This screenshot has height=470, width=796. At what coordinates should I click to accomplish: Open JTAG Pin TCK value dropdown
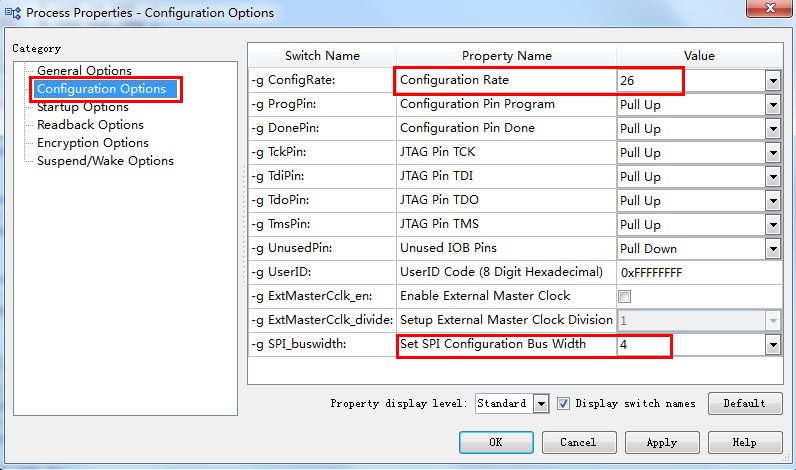tap(773, 153)
